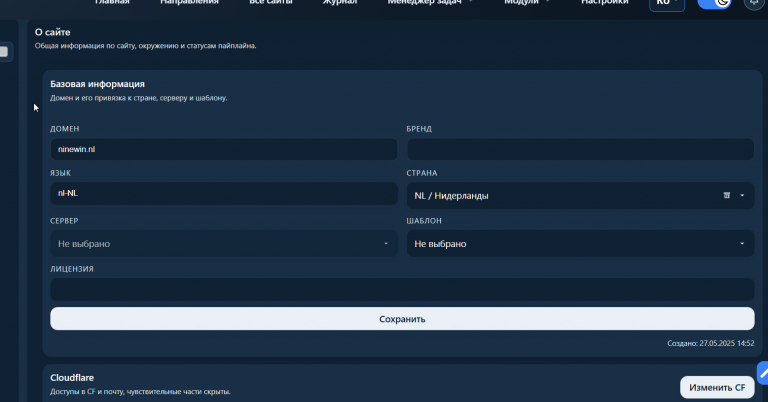Click the Лицензия input field
Image resolution: width=768 pixels, height=402 pixels.
[402, 289]
